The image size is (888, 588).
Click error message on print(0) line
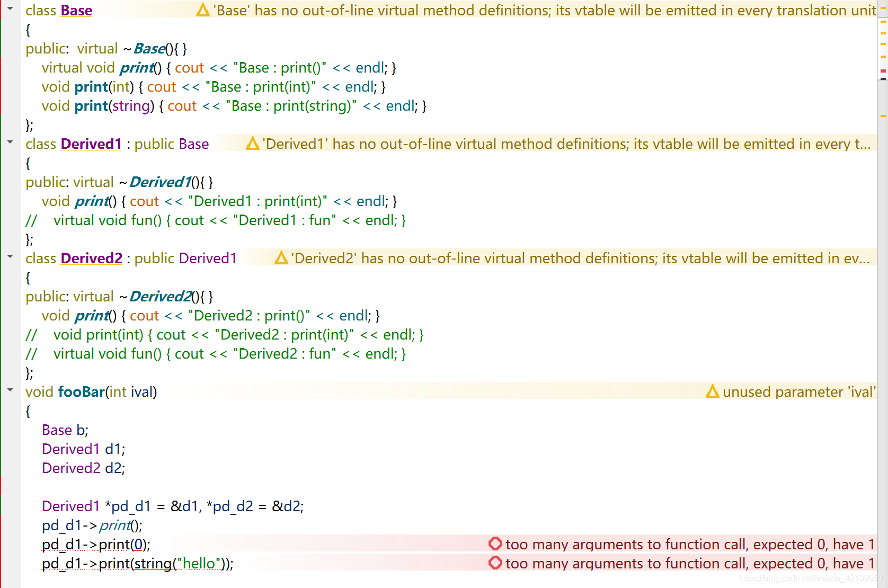pos(690,545)
